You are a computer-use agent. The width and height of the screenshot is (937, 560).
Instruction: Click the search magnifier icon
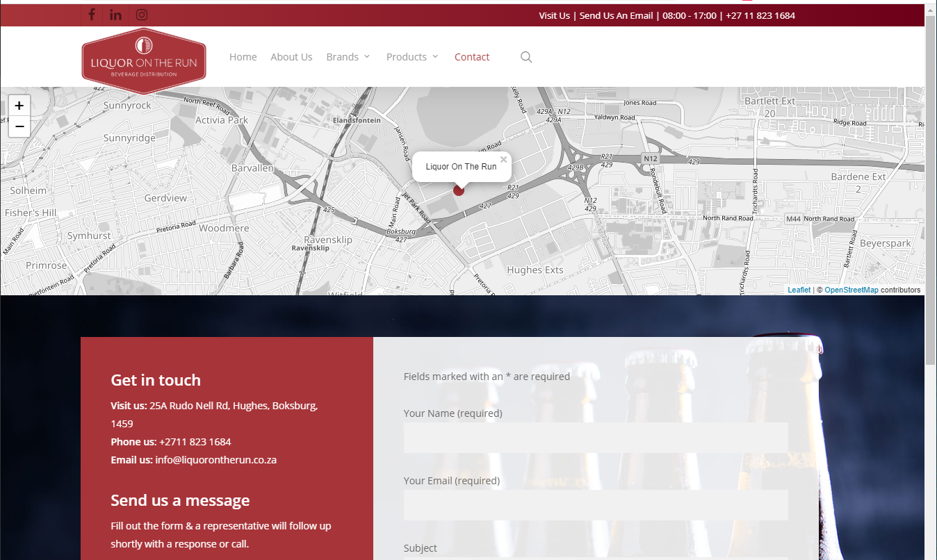pyautogui.click(x=526, y=57)
